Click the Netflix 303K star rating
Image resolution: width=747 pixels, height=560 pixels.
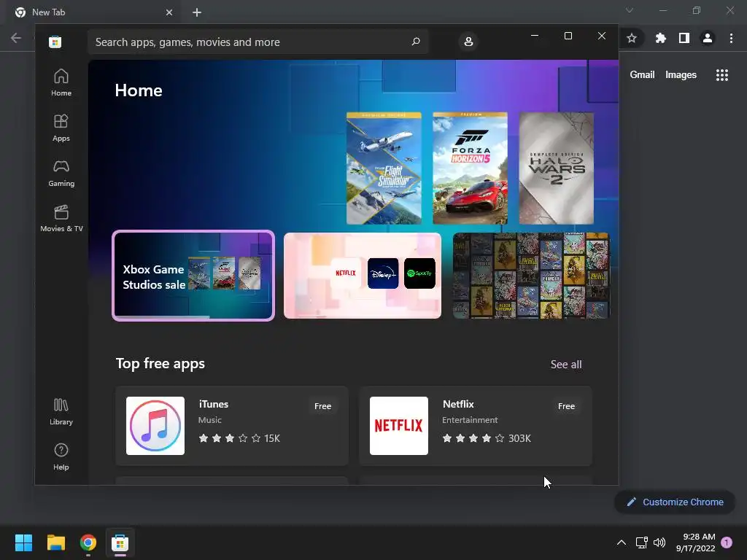[x=487, y=438]
